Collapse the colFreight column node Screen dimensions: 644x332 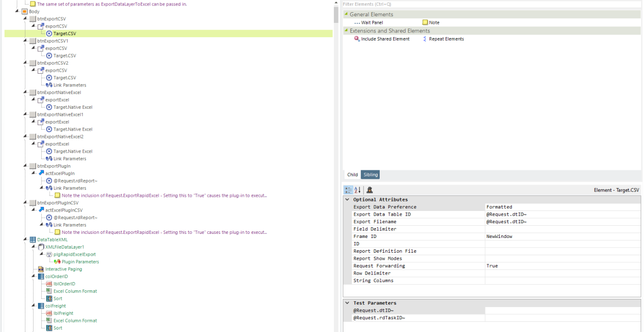[34, 306]
